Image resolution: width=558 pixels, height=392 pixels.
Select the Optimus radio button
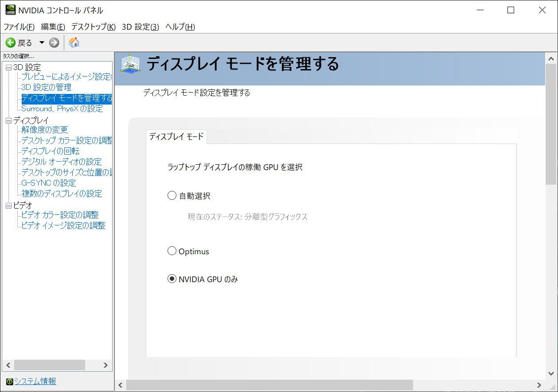(x=172, y=251)
